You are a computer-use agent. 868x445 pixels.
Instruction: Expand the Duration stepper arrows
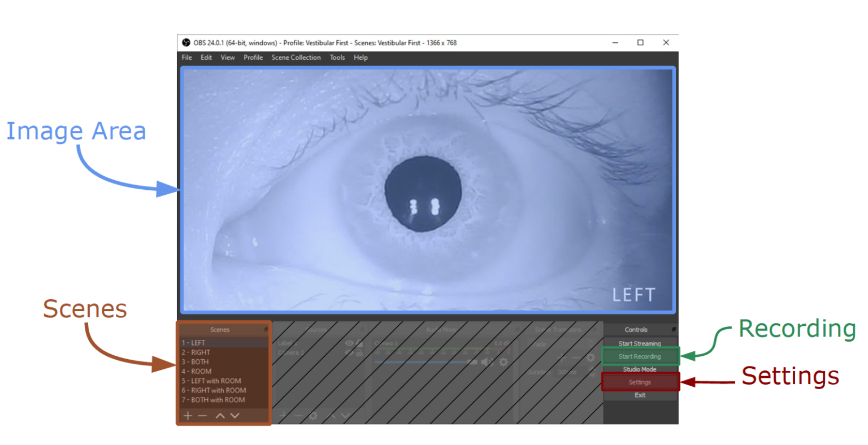592,372
